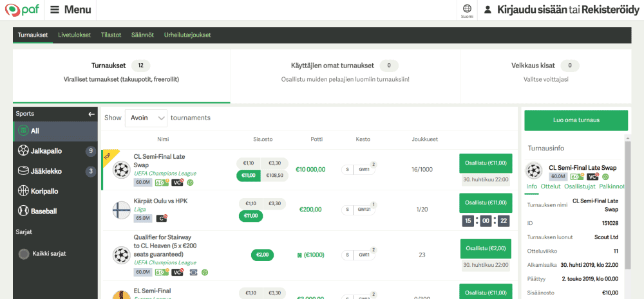Click the green money badge in CL Semi-Final row
644x299 pixels.
[x=162, y=183]
